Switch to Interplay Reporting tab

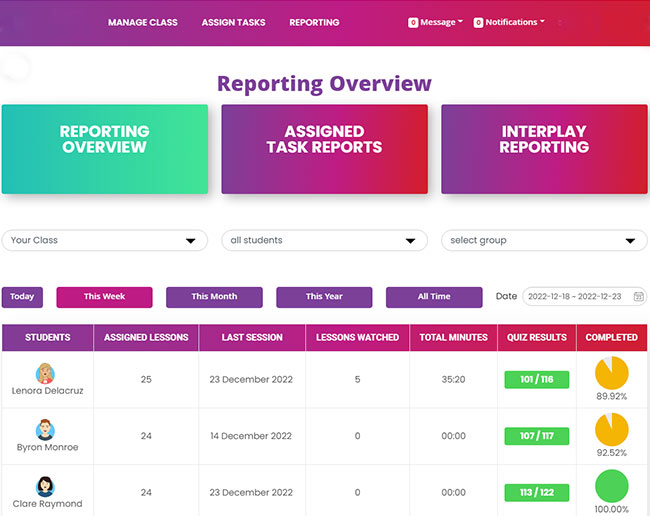pyautogui.click(x=544, y=149)
